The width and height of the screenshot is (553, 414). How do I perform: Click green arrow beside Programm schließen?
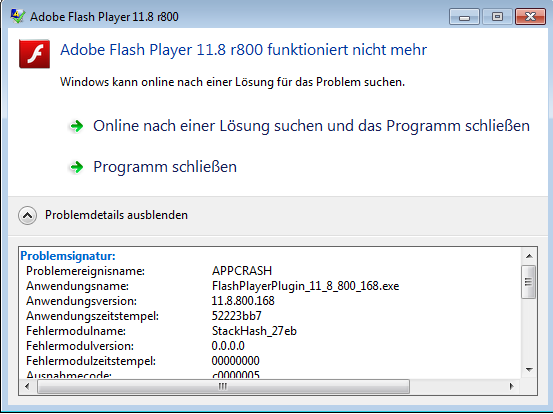click(x=77, y=167)
